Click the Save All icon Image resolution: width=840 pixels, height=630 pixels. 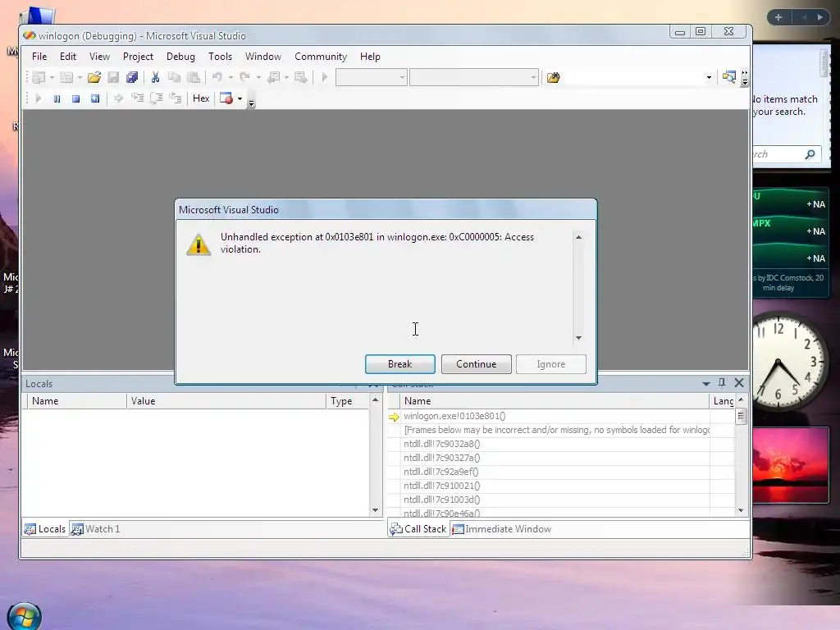pyautogui.click(x=132, y=78)
